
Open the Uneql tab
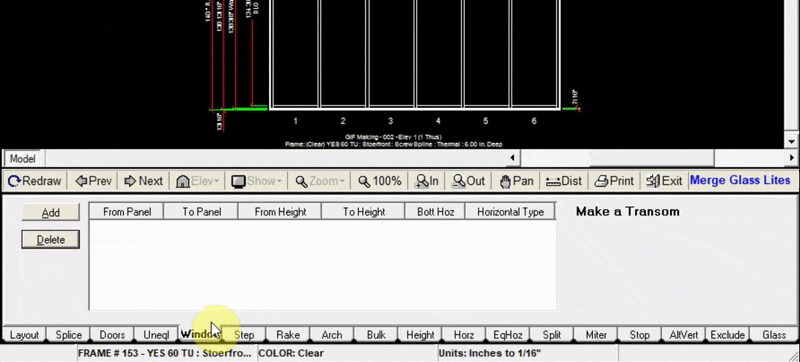point(156,335)
